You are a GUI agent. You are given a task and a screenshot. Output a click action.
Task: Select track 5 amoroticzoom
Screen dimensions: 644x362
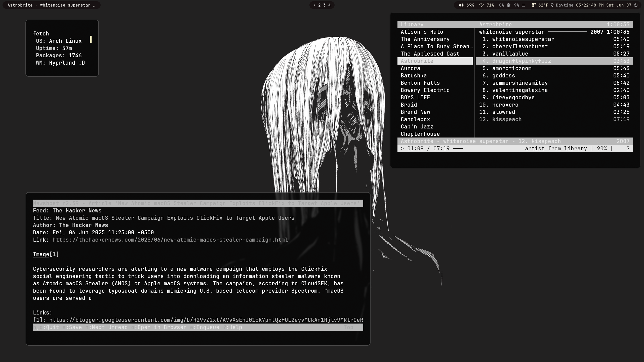[554, 68]
